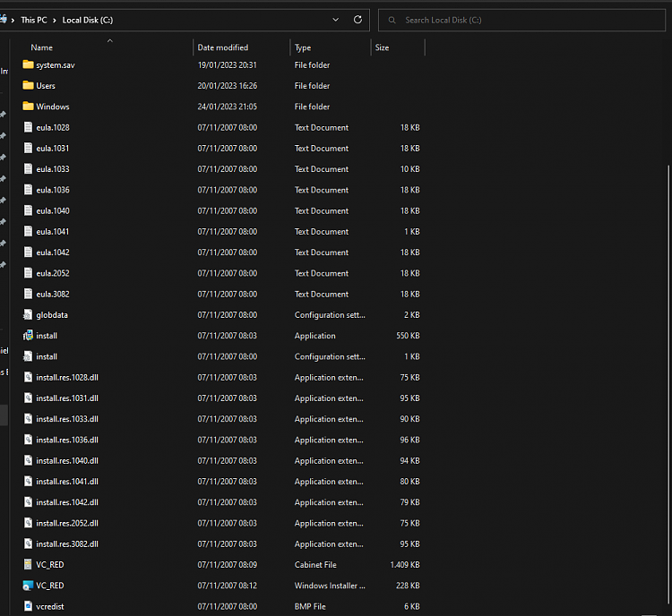Click the 24/01/2023 21:05 date cell
The height and width of the screenshot is (616, 672).
[228, 107]
